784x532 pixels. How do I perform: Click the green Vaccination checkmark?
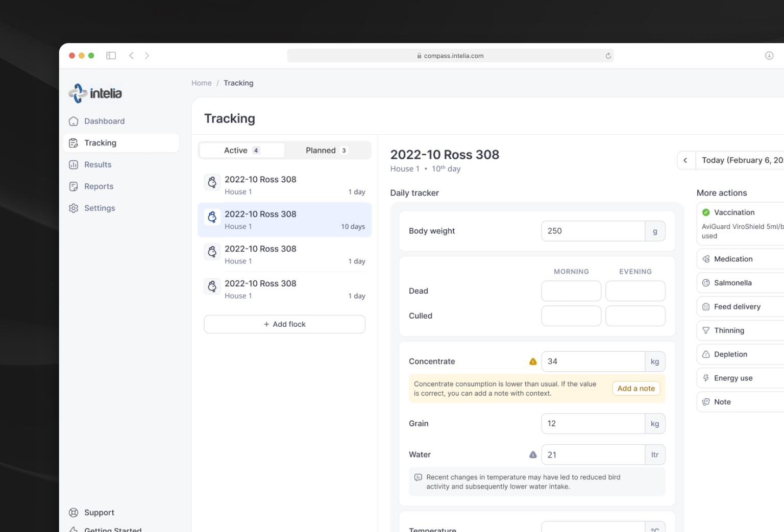pos(706,212)
